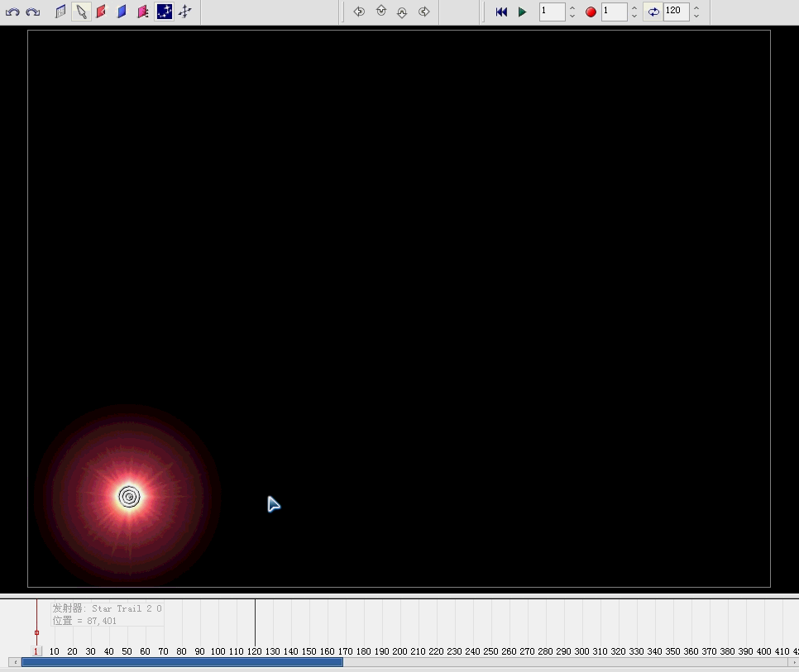Screen dimensions: 799x672
Task: Click the current frame number field
Action: click(552, 12)
